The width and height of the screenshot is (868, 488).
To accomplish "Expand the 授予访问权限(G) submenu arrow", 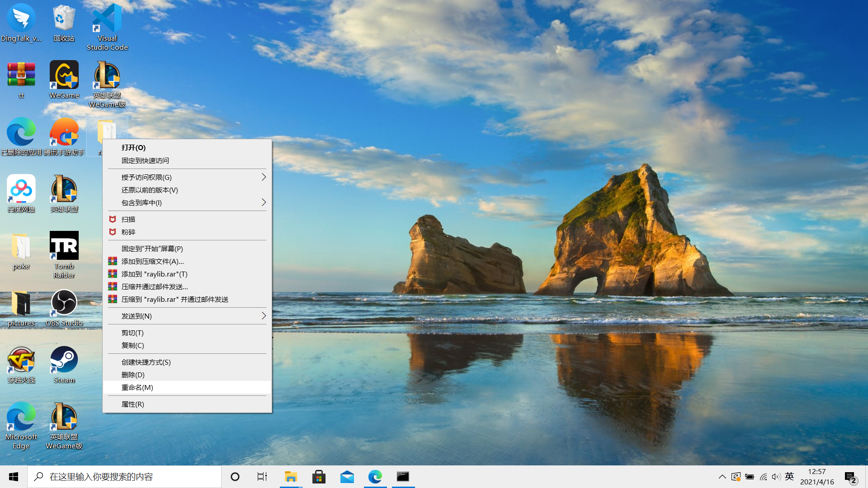I will point(264,177).
